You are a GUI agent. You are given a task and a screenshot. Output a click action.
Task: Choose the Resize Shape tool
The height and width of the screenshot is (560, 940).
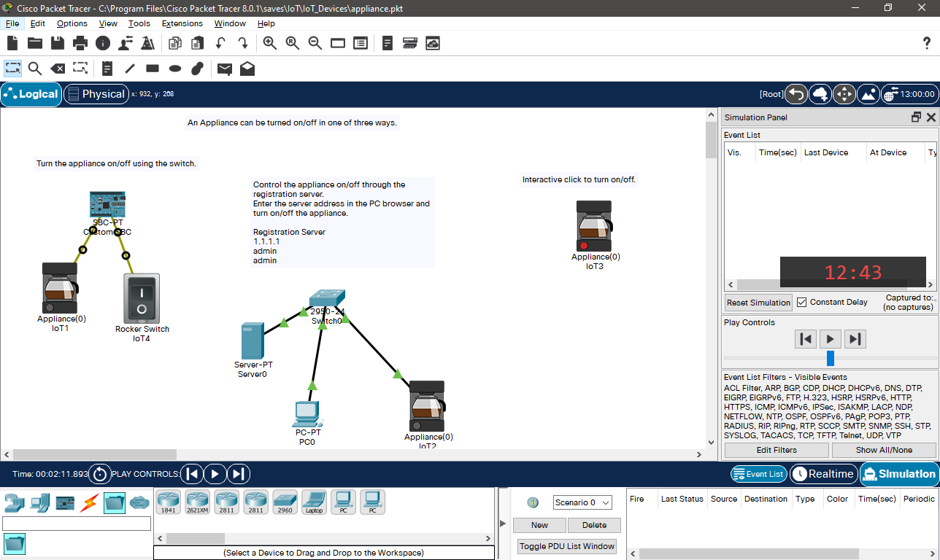[x=80, y=69]
